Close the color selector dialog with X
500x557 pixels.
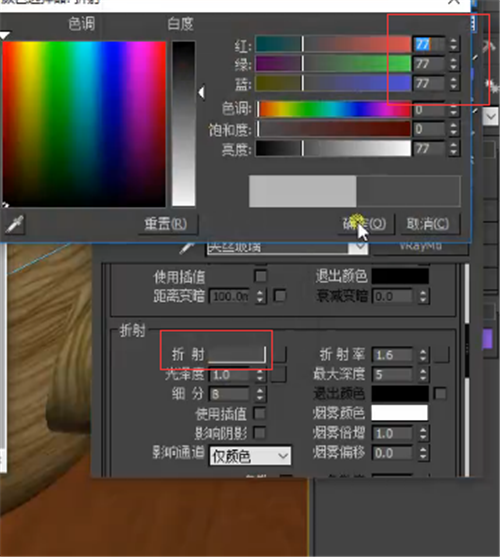[x=454, y=2]
